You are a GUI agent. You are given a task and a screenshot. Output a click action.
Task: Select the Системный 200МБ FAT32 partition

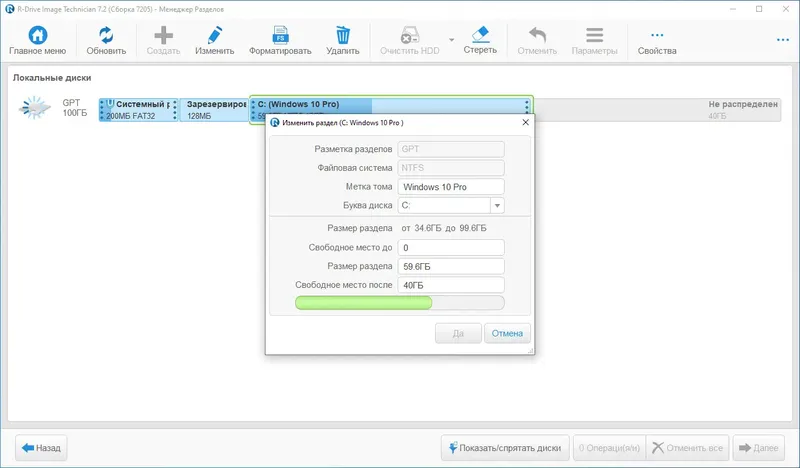click(x=138, y=110)
